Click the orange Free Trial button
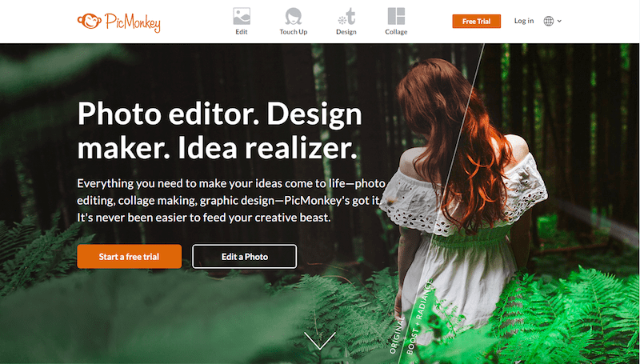 pos(476,22)
